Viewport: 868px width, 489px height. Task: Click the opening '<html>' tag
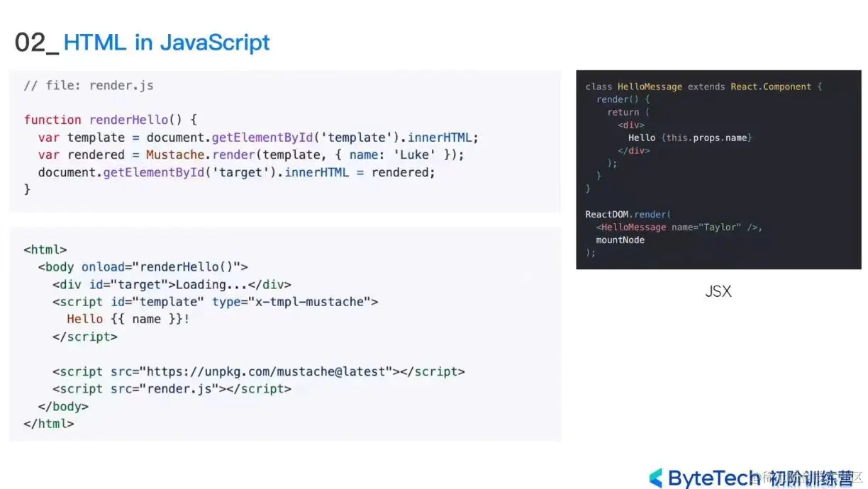click(45, 249)
